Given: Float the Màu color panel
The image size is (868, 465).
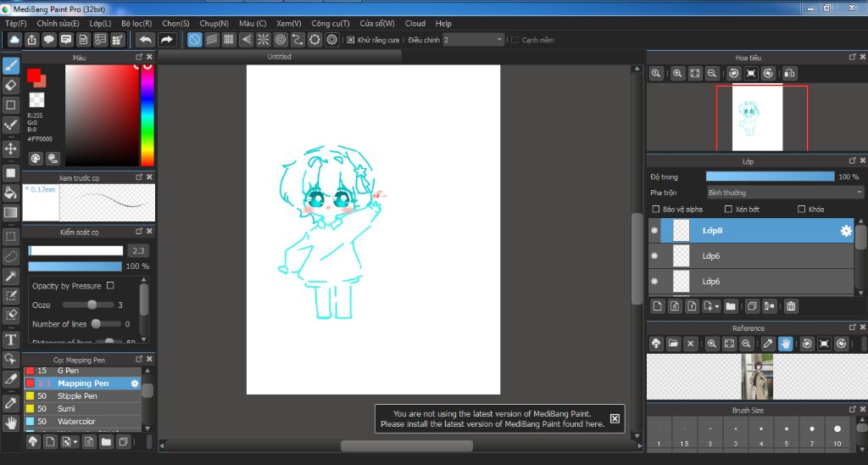Looking at the screenshot, I should tap(139, 57).
